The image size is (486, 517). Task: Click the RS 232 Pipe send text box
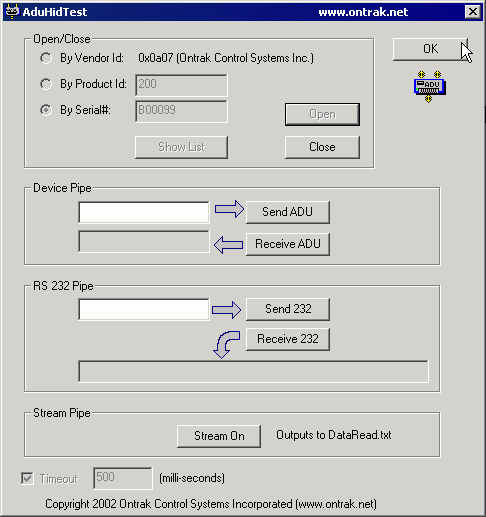pos(144,309)
